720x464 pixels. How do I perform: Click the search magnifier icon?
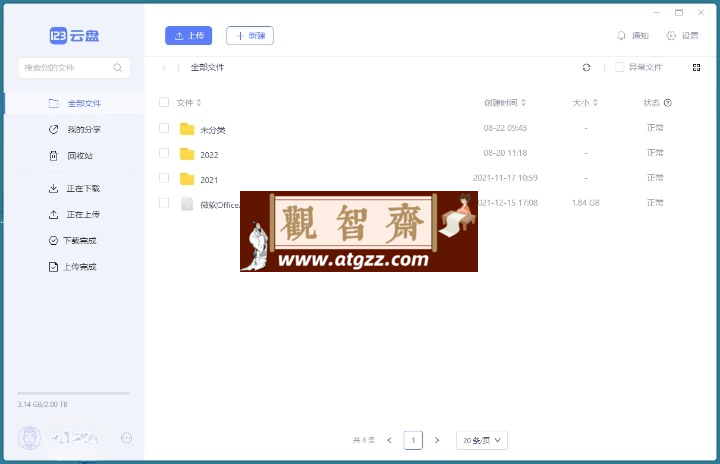pyautogui.click(x=118, y=68)
